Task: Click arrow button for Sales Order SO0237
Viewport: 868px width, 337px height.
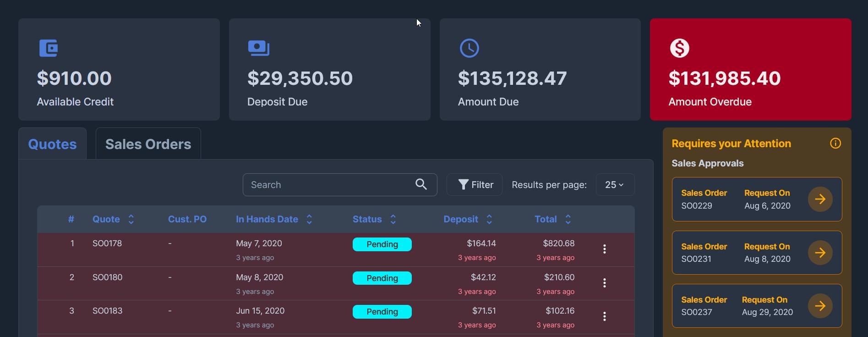Action: (x=819, y=306)
